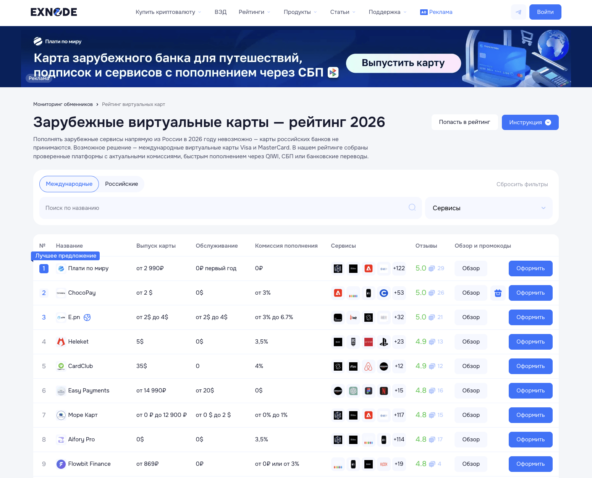Select the Международные filter toggle
Image resolution: width=592 pixels, height=478 pixels.
click(x=69, y=184)
